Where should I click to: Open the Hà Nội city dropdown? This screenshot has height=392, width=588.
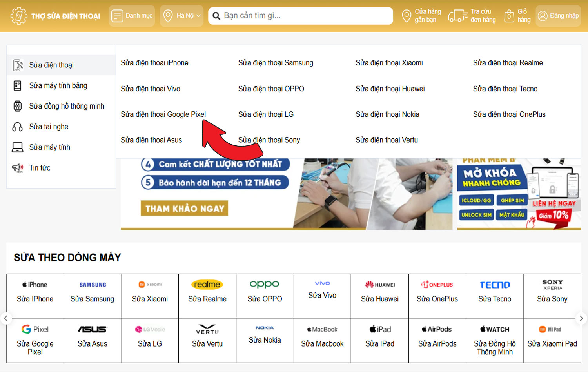click(x=181, y=16)
